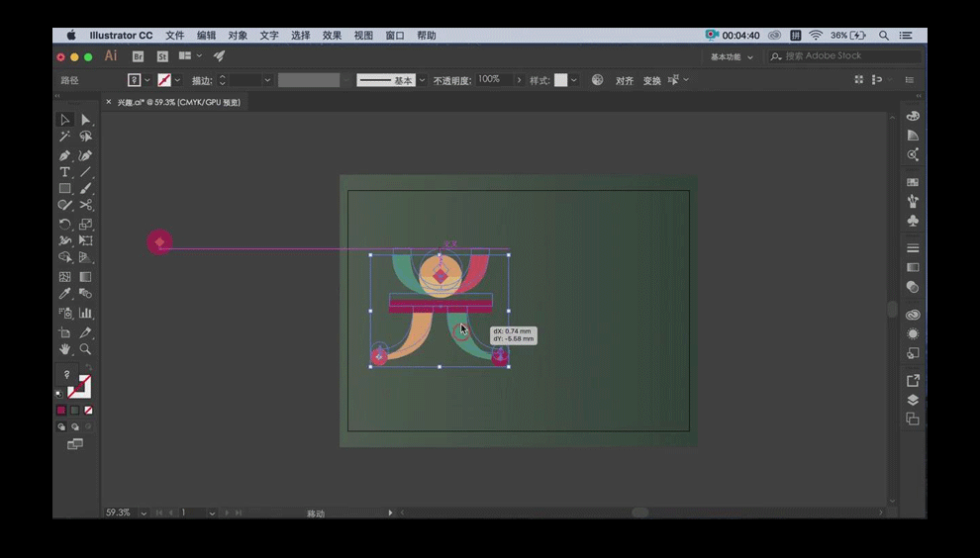Image resolution: width=980 pixels, height=558 pixels.
Task: Select the Hand tool
Action: 64,349
